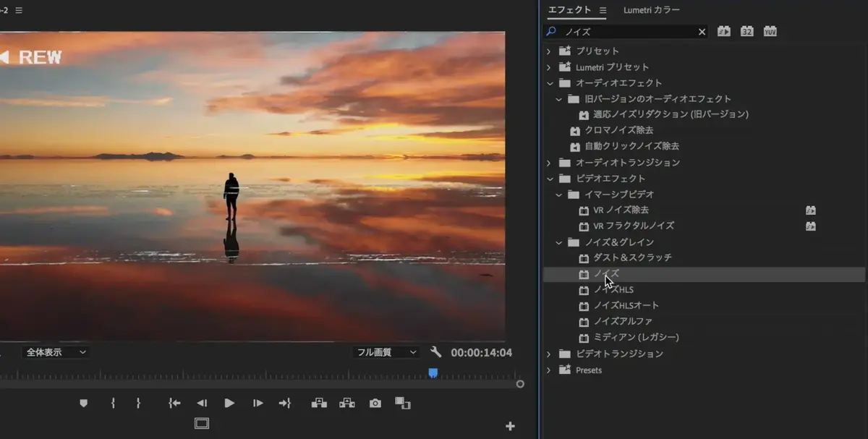Open the wrench settings menu
The width and height of the screenshot is (868, 439).
click(x=435, y=352)
